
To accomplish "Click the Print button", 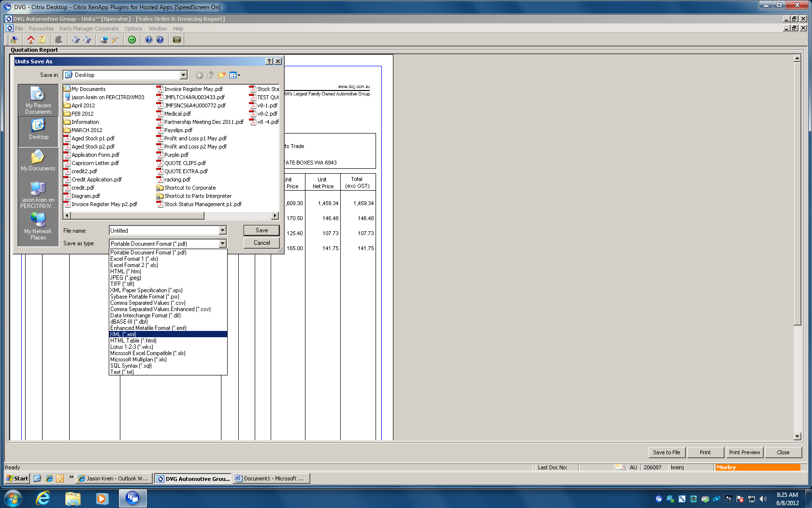I will pyautogui.click(x=705, y=452).
